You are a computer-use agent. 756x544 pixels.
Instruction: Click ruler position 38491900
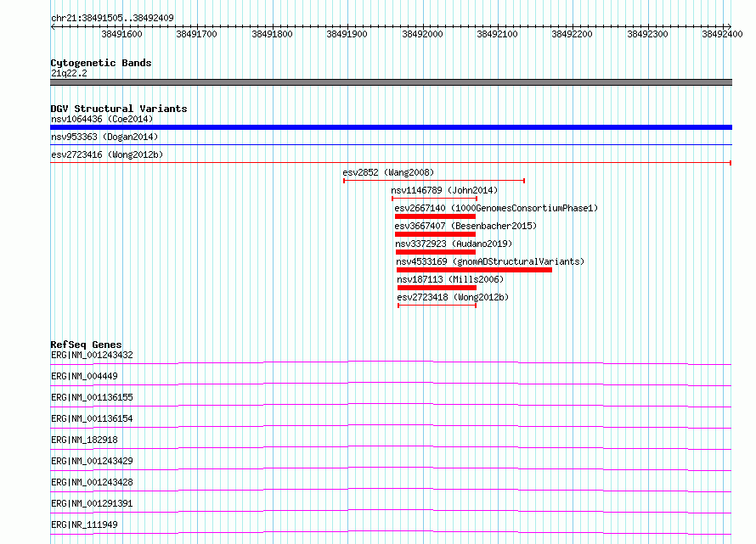347,34
